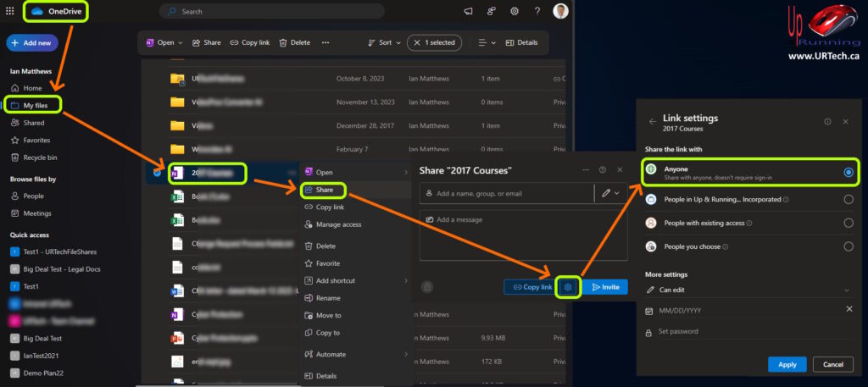Choose Manage access from context menu
Screen dimensions: 868x387
(338, 224)
